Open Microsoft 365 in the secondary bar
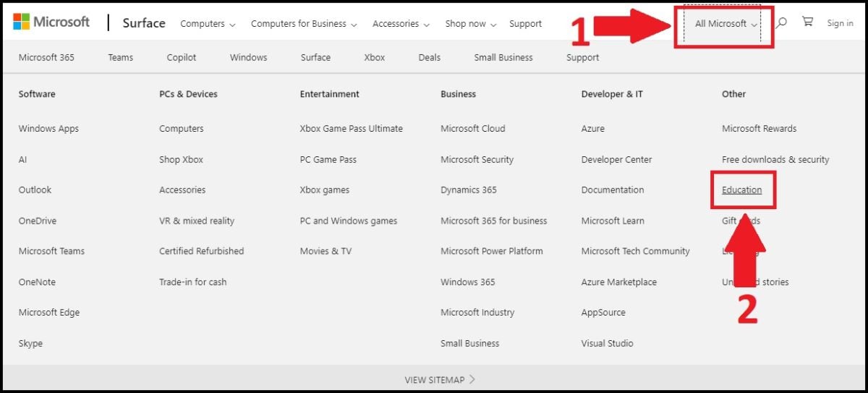 [46, 57]
